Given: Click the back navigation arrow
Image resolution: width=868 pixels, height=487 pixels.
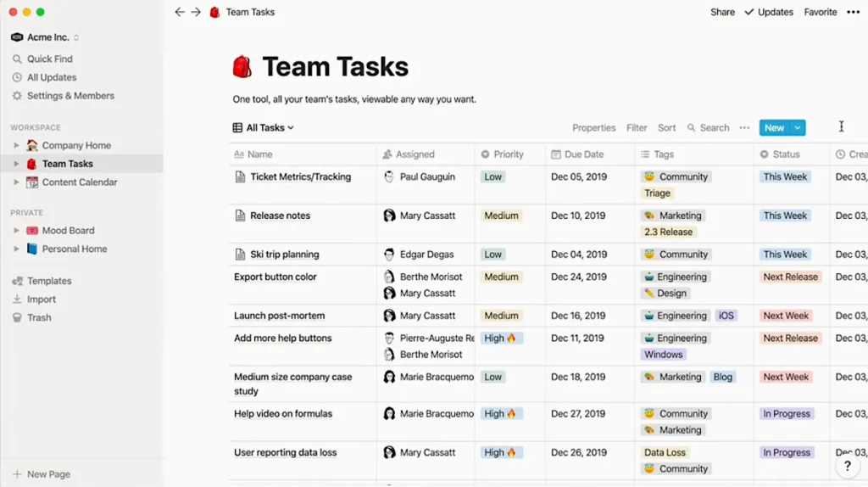Looking at the screenshot, I should 179,12.
